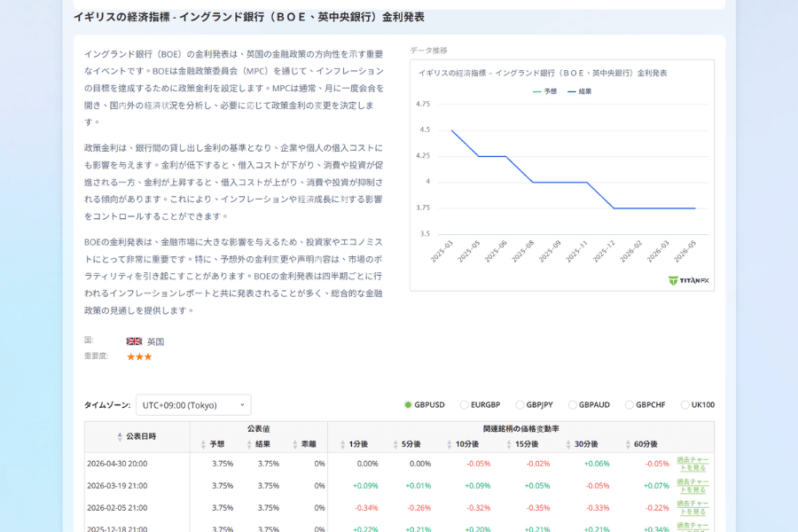Open 過去チャートを見る link for 2026-03-19 row
798x532 pixels.
tap(692, 486)
